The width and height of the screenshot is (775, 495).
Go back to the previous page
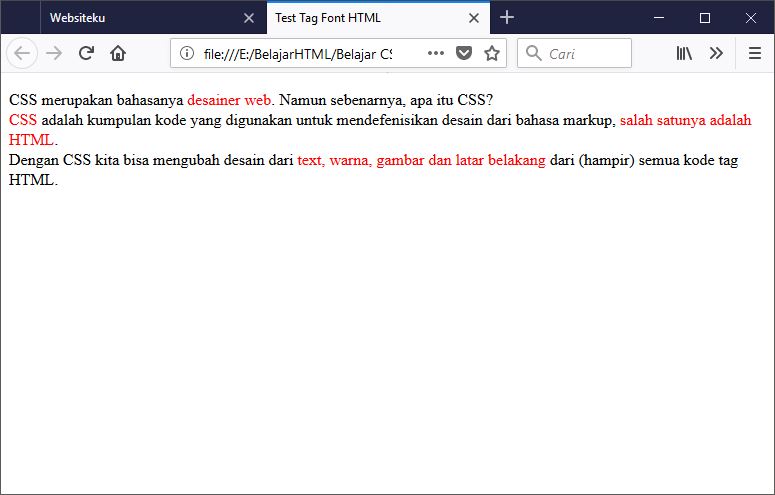(22, 53)
